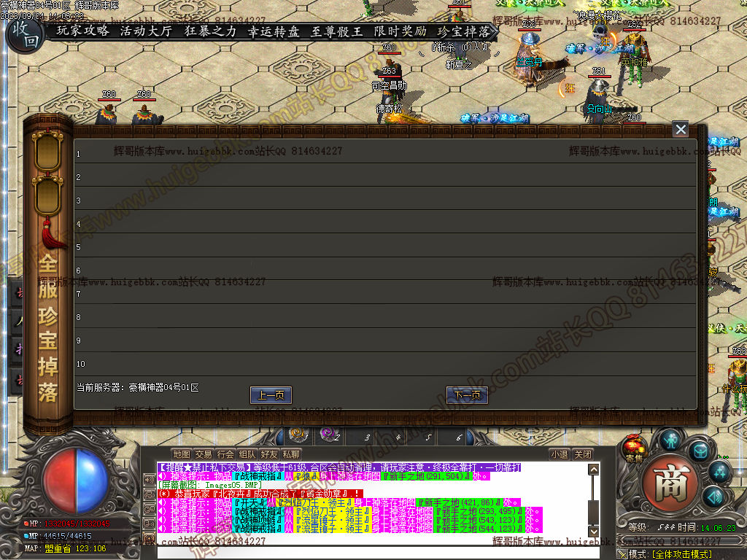Click the chat scrollbar thumb

click(x=594, y=511)
